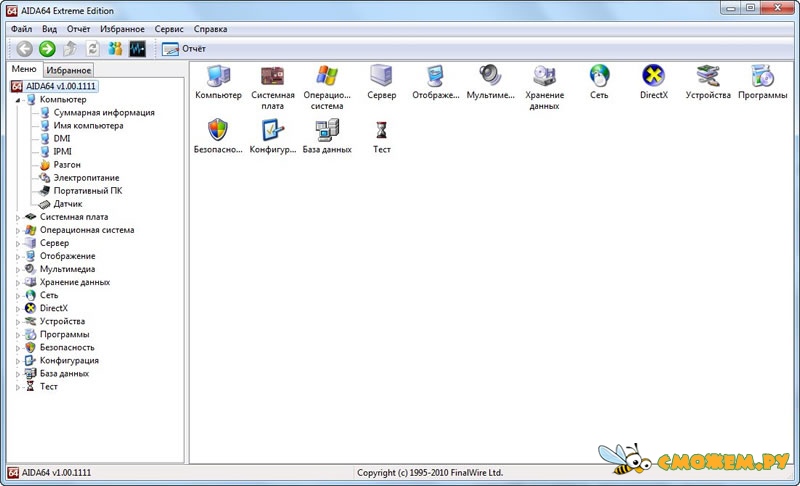Open the Вид menu
Image resolution: width=800 pixels, height=486 pixels.
click(x=49, y=29)
